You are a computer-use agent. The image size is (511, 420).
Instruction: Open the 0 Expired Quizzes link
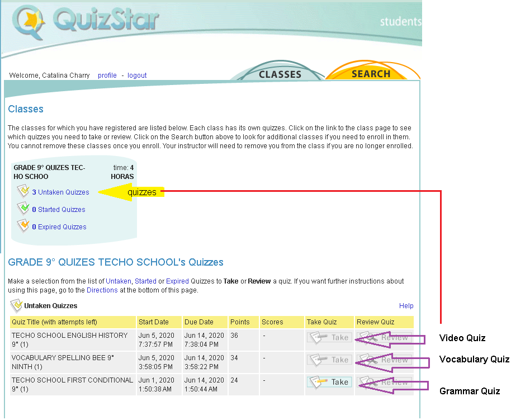tap(59, 226)
